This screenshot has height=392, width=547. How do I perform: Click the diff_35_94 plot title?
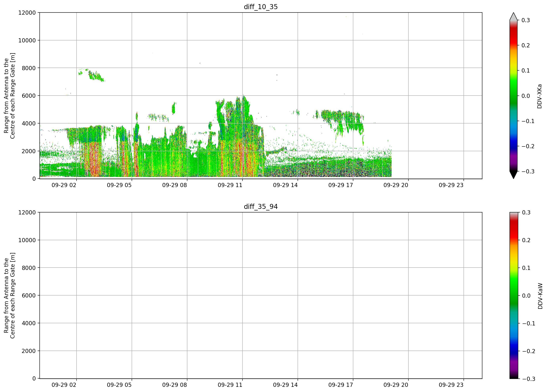pos(261,207)
